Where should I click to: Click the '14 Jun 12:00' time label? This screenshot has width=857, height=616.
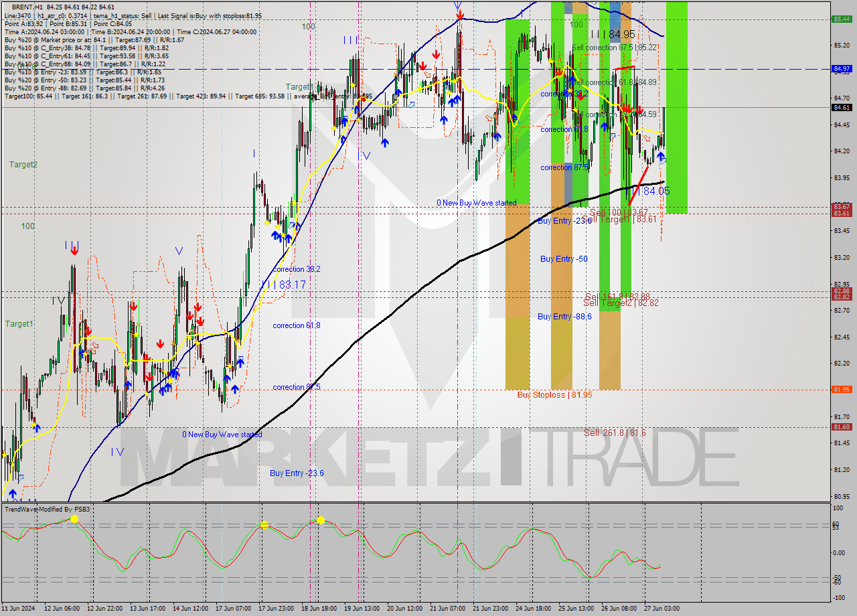pos(190,608)
